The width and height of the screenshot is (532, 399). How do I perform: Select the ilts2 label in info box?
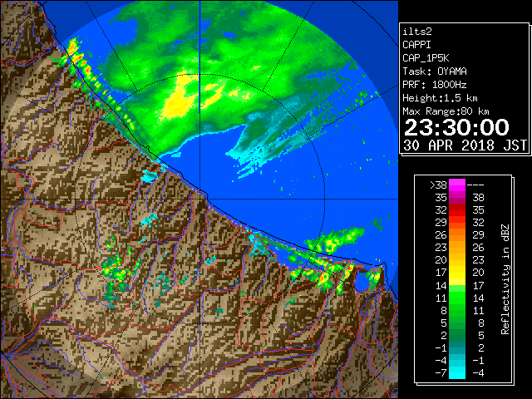417,32
